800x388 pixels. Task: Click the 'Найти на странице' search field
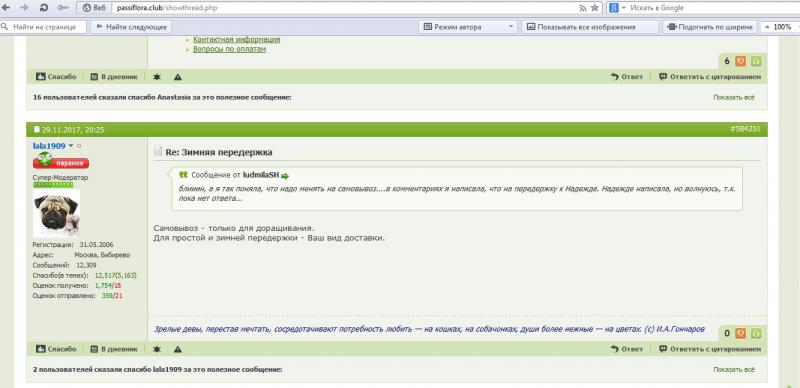[43, 27]
